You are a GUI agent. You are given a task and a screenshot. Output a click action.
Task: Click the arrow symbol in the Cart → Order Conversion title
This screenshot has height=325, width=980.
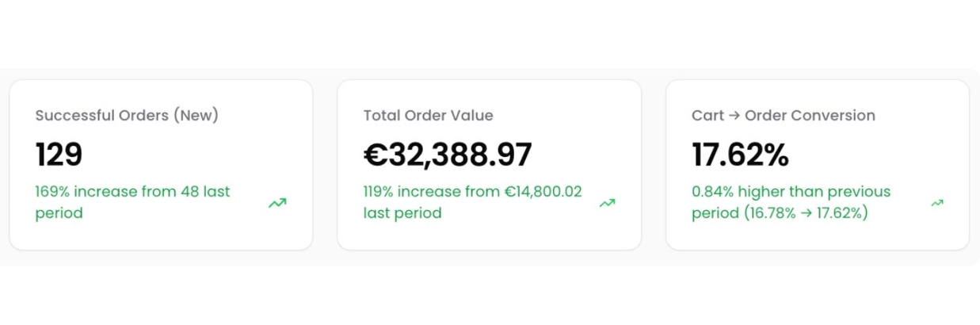tap(734, 116)
